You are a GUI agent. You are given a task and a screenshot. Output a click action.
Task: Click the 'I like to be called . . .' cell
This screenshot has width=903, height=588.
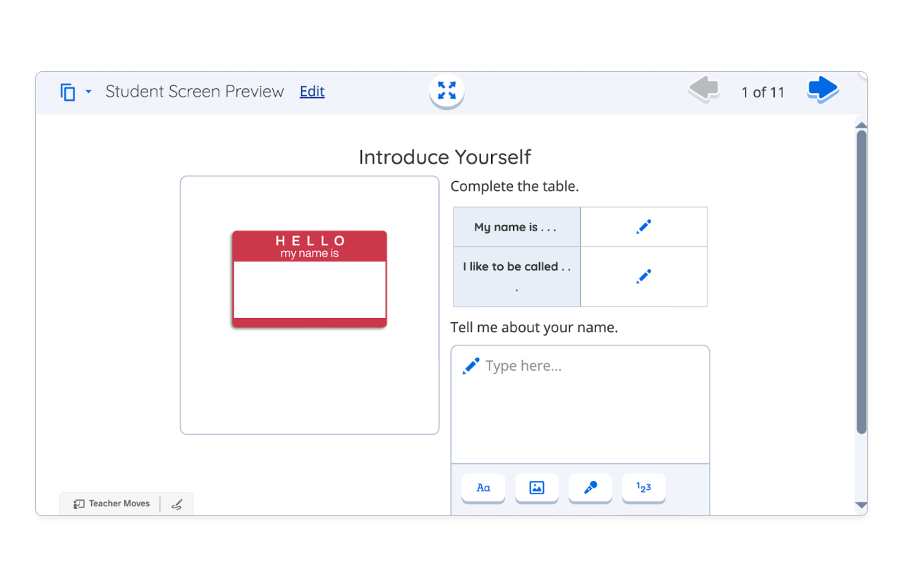[x=516, y=276]
